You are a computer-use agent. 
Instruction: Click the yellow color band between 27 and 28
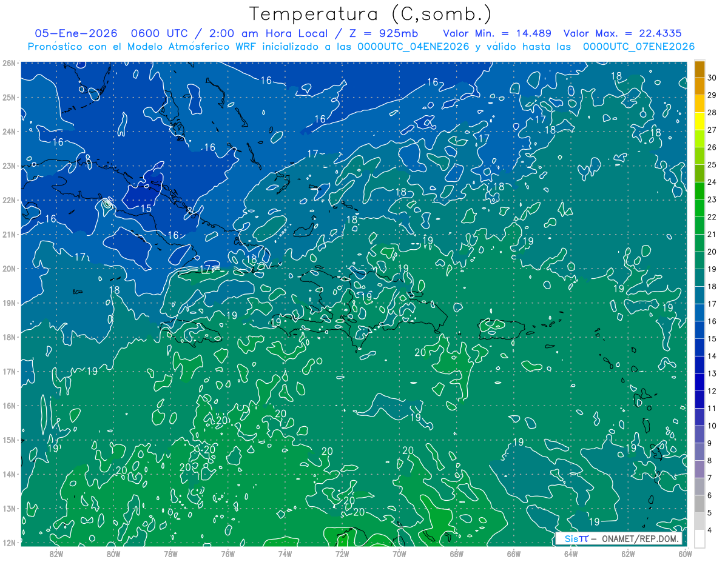[699, 121]
